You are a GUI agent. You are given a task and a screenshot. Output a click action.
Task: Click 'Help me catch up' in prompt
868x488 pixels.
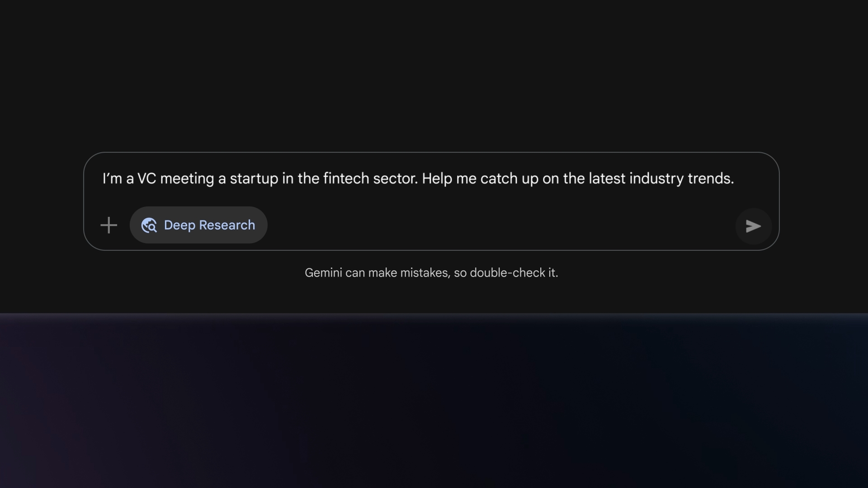coord(480,178)
